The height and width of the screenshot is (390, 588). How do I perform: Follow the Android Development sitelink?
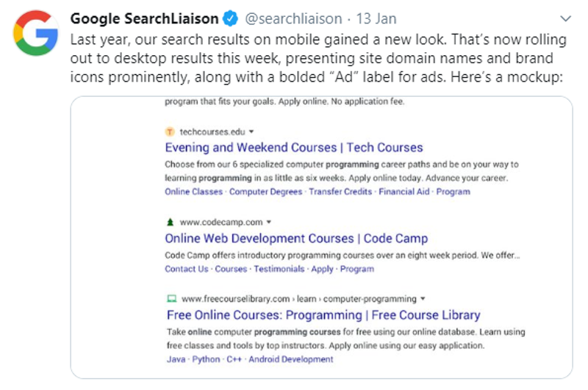click(x=290, y=359)
